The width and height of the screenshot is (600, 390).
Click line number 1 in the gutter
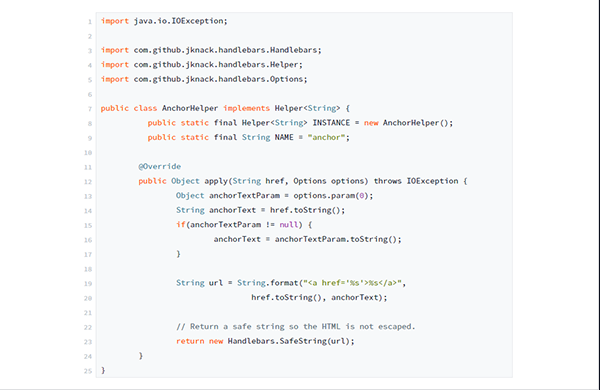(x=90, y=21)
